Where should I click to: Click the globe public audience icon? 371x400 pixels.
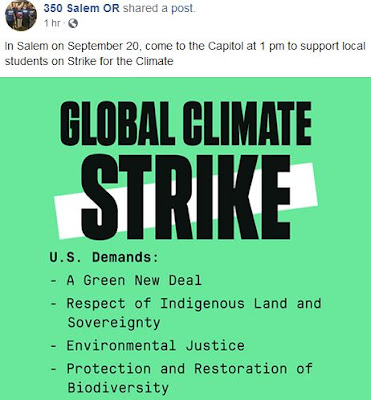coord(73,23)
